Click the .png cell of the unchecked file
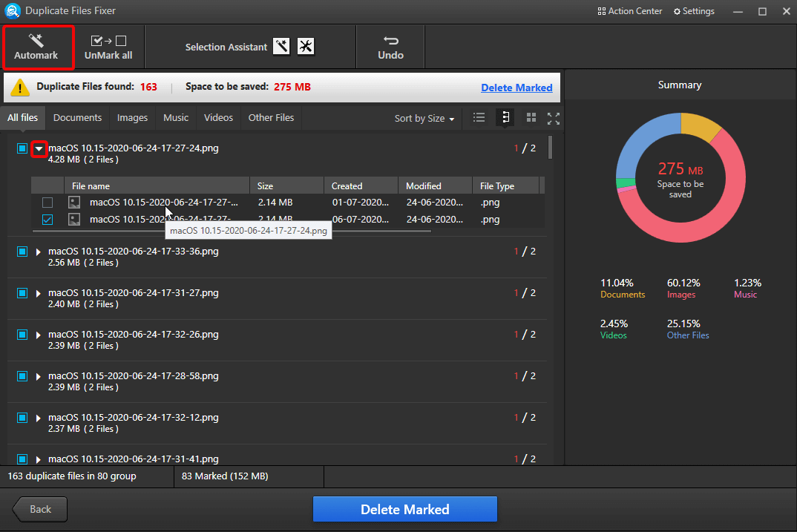 [x=490, y=203]
